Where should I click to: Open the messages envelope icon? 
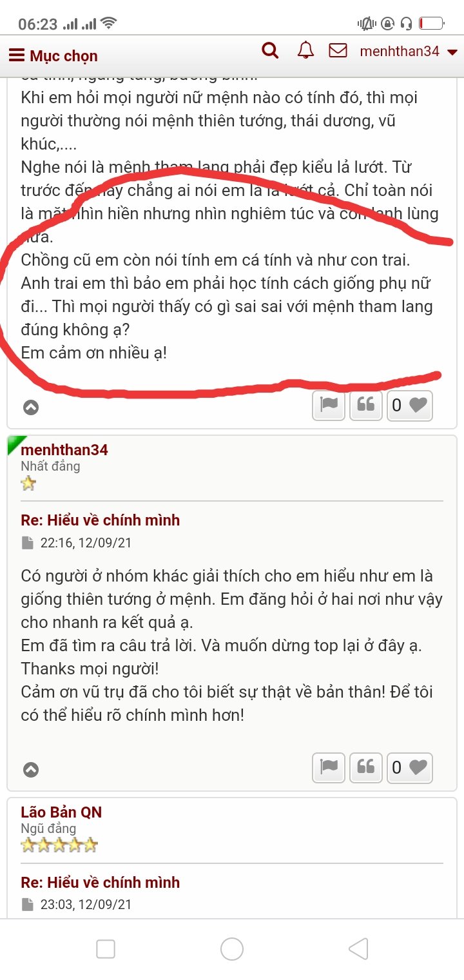(338, 50)
